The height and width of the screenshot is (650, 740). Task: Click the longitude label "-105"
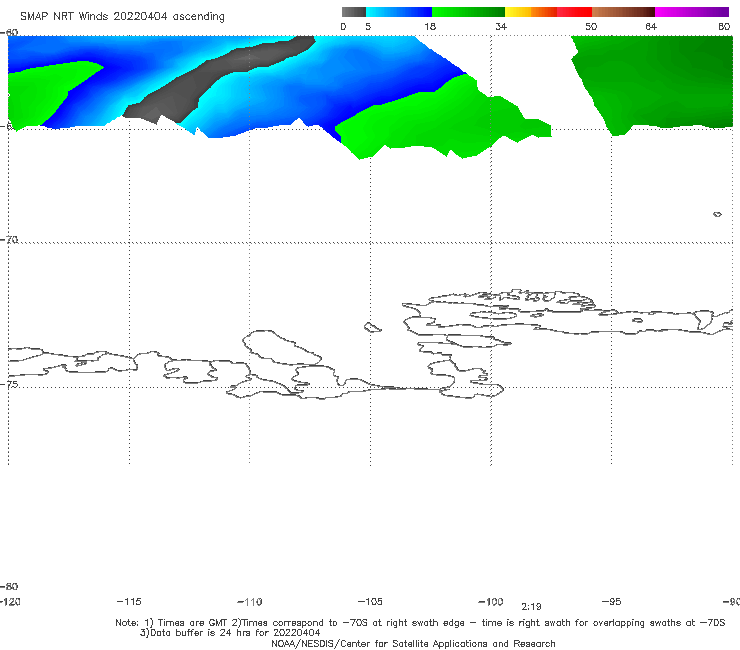point(370,601)
